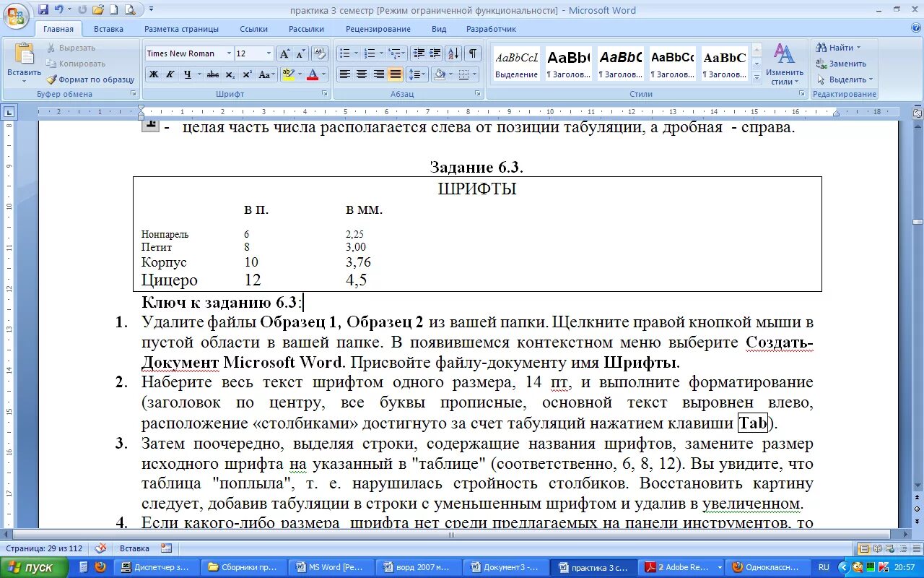This screenshot has width=924, height=578.
Task: Toggle italic formatting (К)
Action: coord(170,74)
